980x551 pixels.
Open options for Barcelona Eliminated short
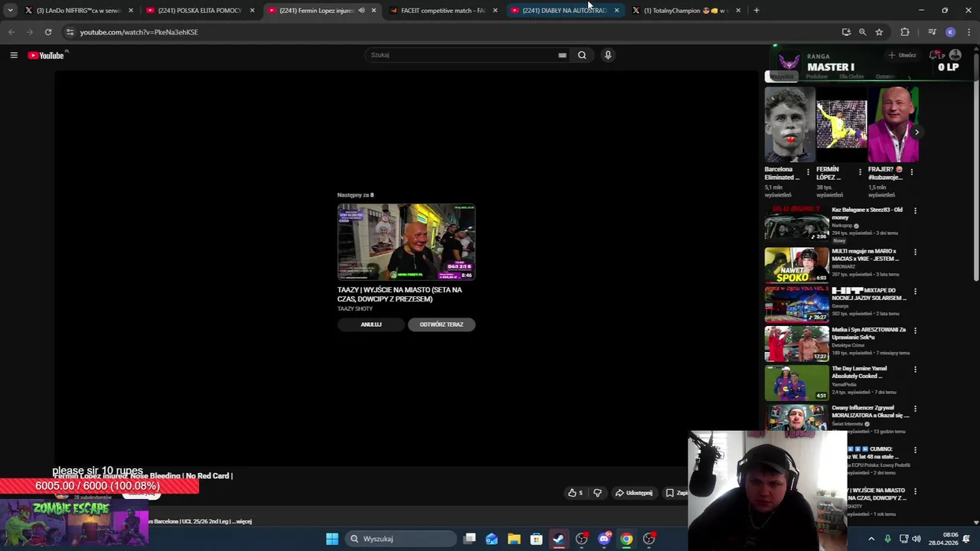click(x=808, y=172)
